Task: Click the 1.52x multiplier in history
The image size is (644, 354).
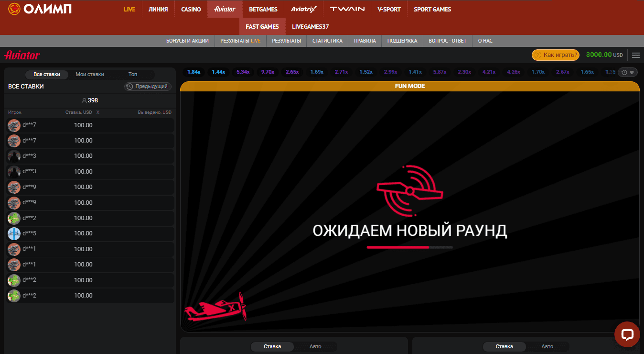Action: pos(366,72)
